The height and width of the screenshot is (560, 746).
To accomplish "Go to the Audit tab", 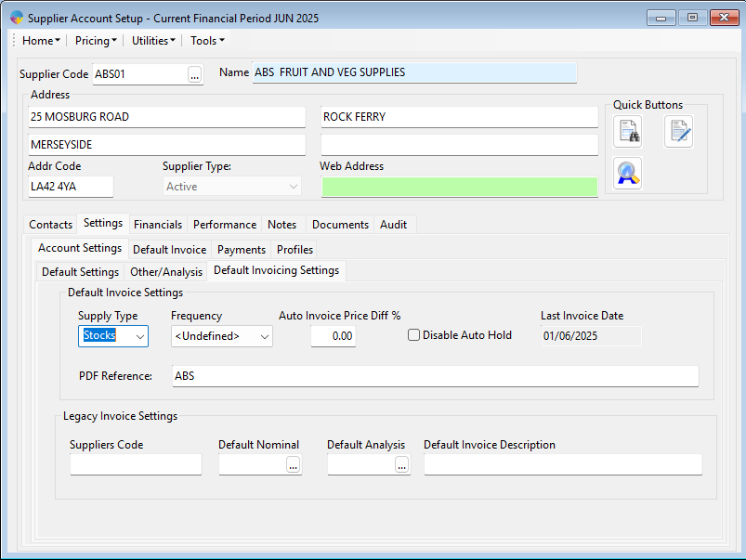I will [x=393, y=225].
